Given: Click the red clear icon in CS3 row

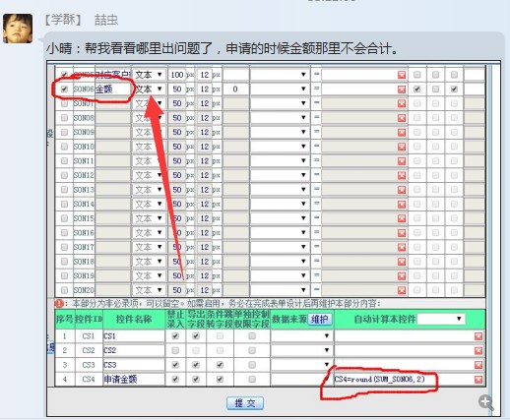Looking at the screenshot, I should [478, 365].
